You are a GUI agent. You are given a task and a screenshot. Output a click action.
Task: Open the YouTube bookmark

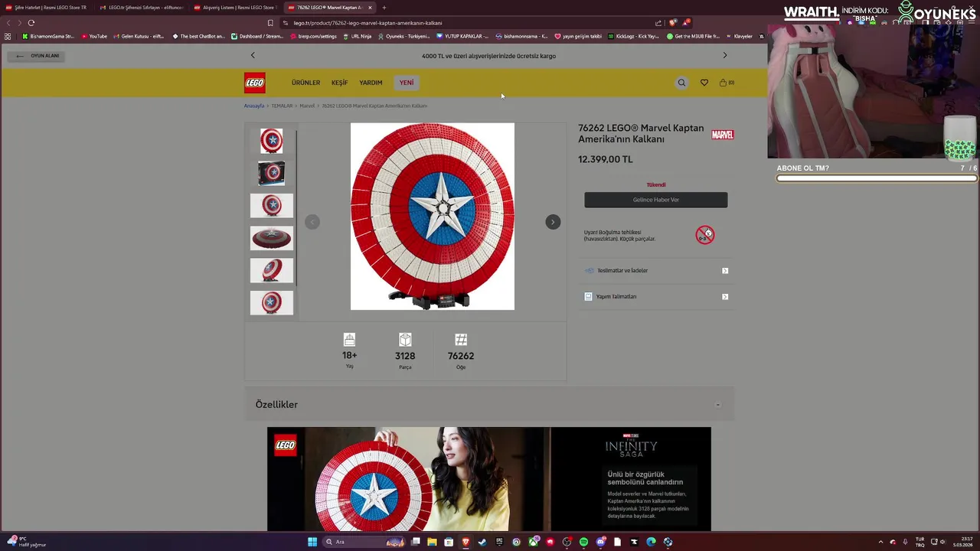pos(93,36)
